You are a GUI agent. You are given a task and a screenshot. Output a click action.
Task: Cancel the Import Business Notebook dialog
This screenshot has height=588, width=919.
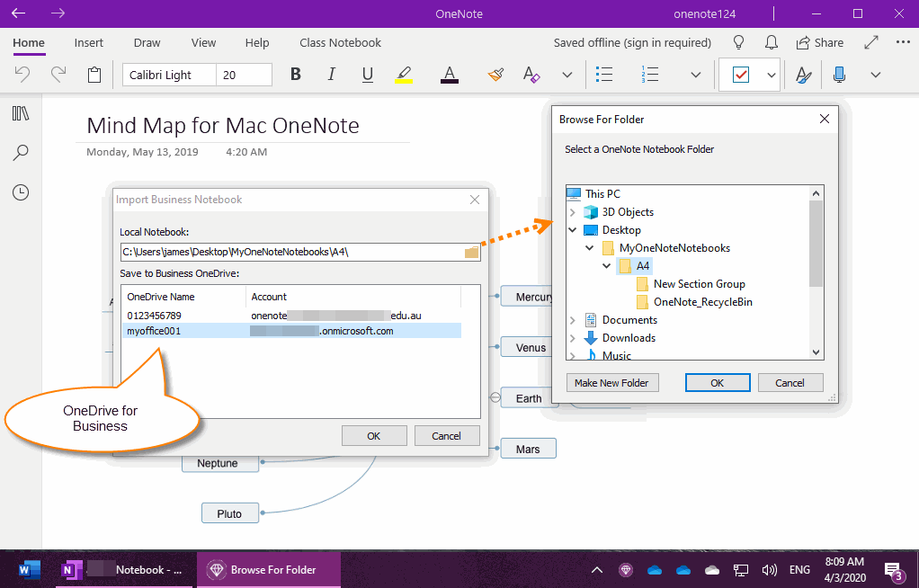coord(447,436)
